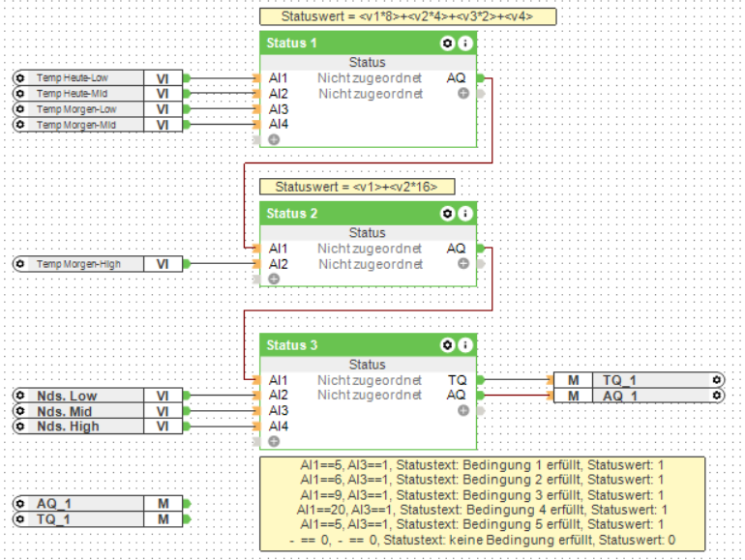
Task: Click gear icon on AQ_1 output marker
Action: point(717,396)
